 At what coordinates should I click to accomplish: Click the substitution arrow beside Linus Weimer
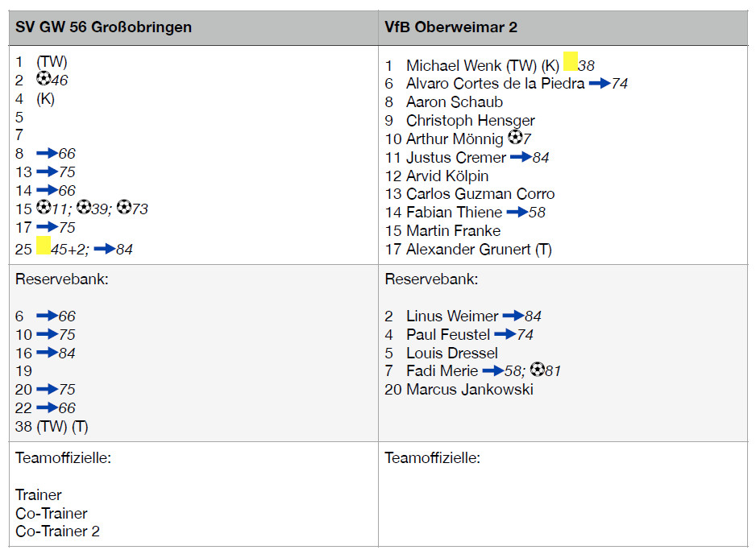tap(512, 316)
